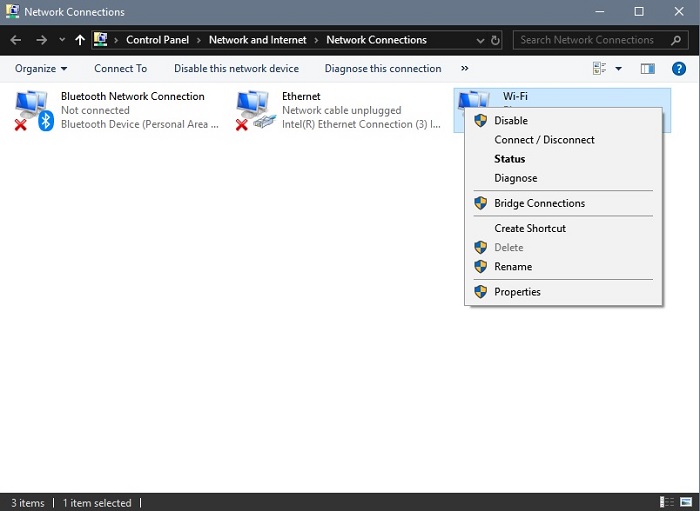Click the refresh icon in address bar
The height and width of the screenshot is (511, 700).
pos(495,40)
